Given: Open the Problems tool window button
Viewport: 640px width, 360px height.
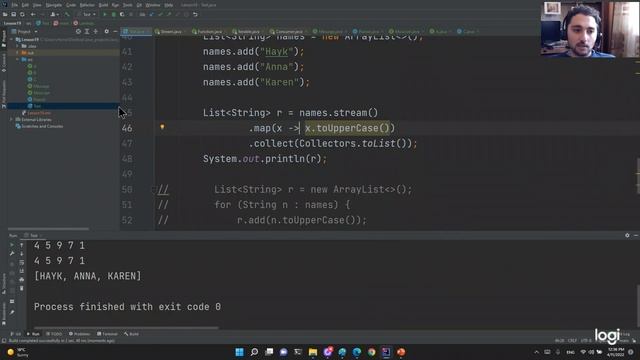Looking at the screenshot, I should coord(79,334).
